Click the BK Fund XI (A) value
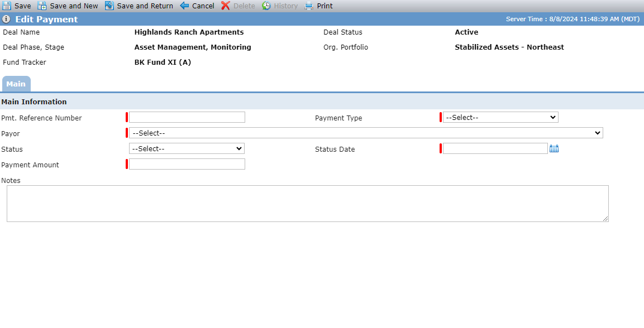Screen dimensions: 644x328 [163, 62]
